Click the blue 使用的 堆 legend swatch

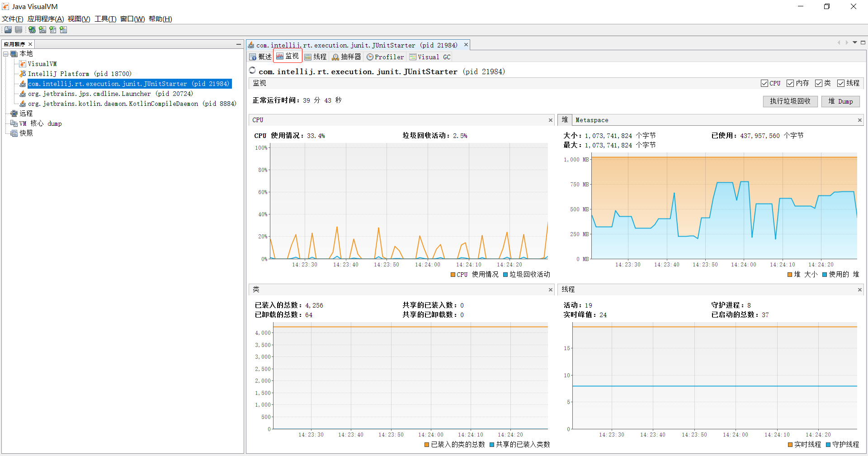[x=825, y=275]
